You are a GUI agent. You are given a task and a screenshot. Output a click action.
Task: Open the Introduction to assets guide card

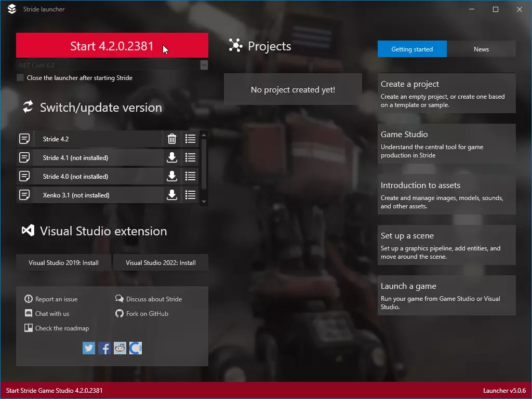click(x=446, y=194)
